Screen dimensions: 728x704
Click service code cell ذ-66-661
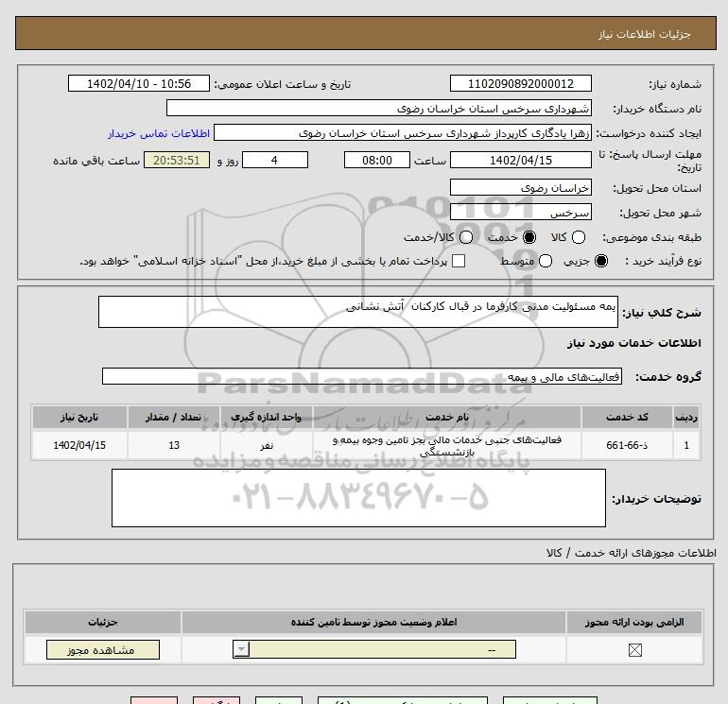tap(627, 445)
